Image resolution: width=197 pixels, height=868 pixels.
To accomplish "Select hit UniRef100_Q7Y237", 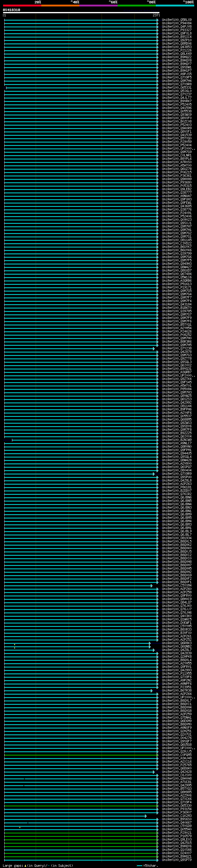I will pos(176,94).
